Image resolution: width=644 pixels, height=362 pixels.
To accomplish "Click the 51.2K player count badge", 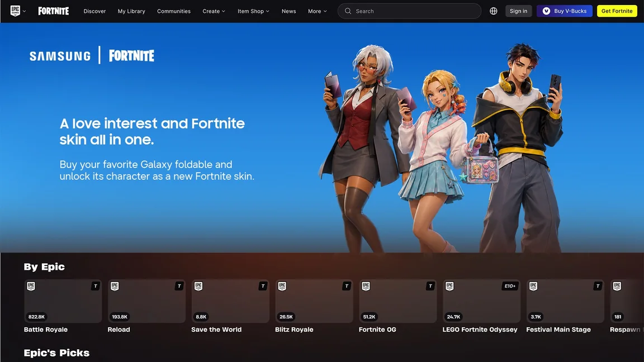I will (x=369, y=317).
